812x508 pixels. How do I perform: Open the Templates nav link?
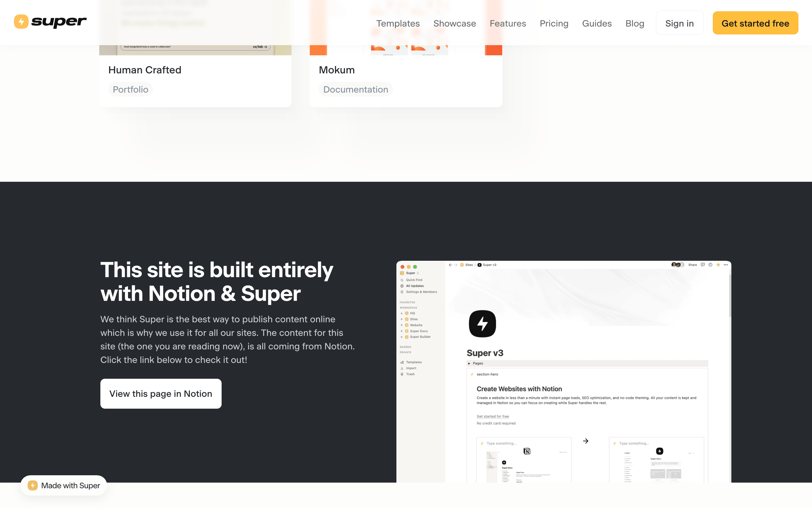pos(398,23)
